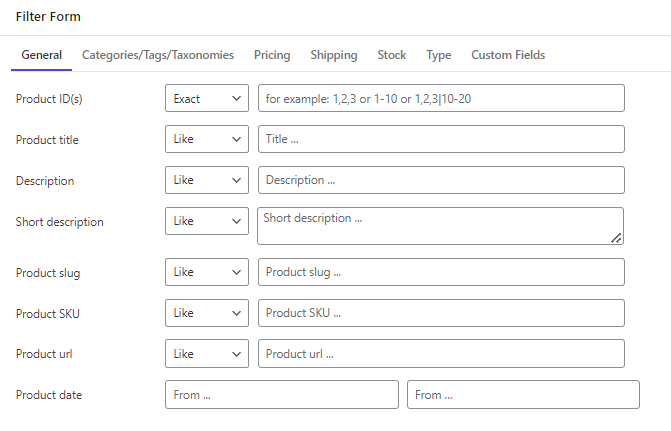Open the Product url operator dropdown

pos(207,354)
